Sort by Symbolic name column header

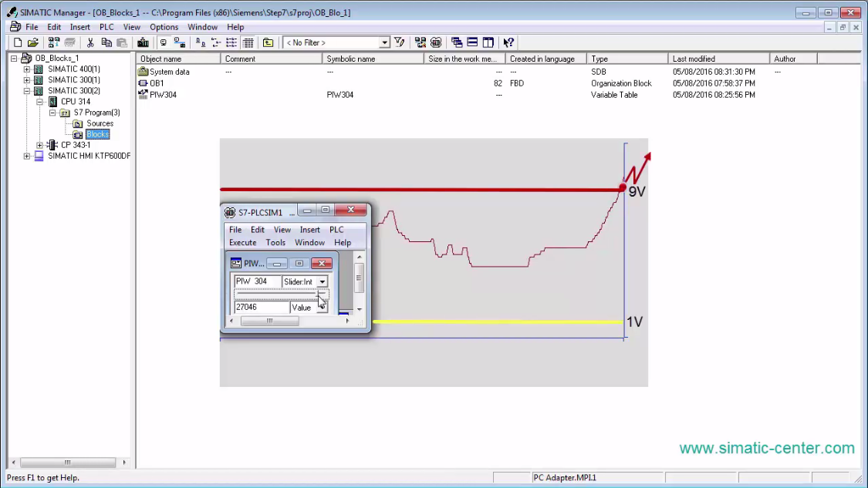click(373, 59)
